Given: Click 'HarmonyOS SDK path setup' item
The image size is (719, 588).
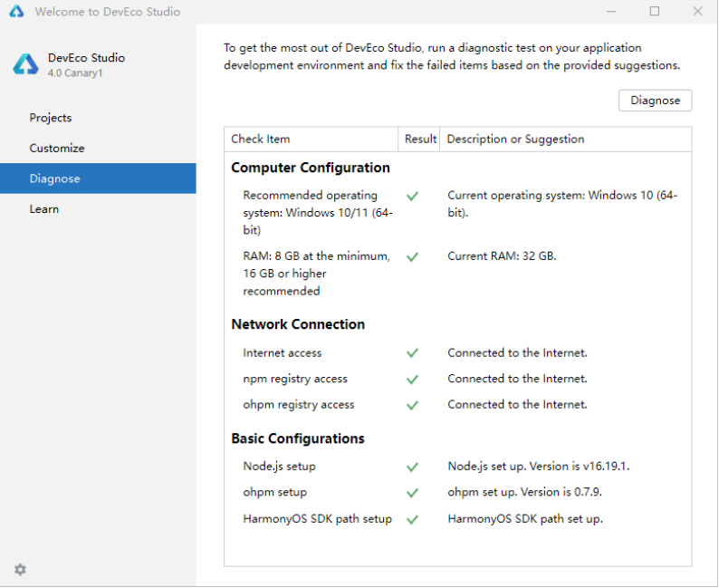Looking at the screenshot, I should [317, 519].
